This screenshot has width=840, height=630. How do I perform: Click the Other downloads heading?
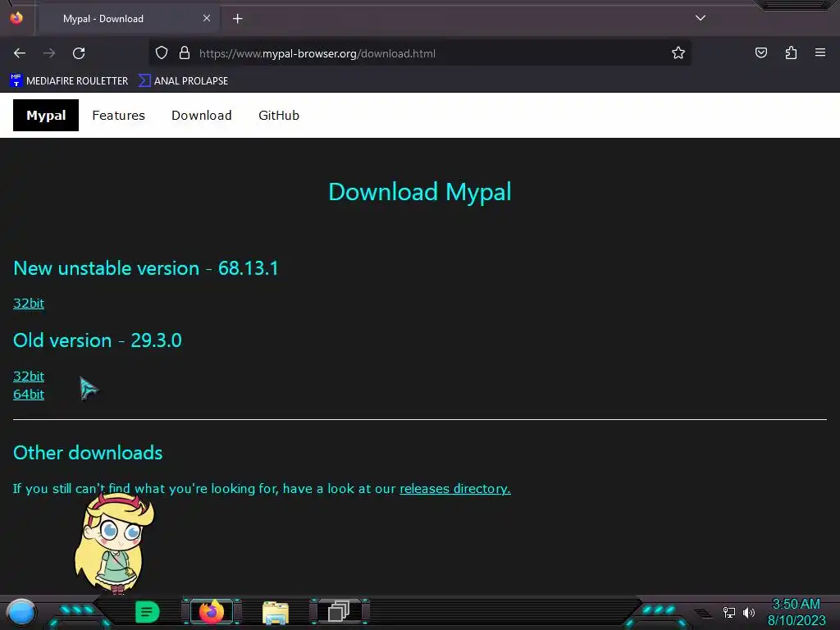pyautogui.click(x=88, y=453)
